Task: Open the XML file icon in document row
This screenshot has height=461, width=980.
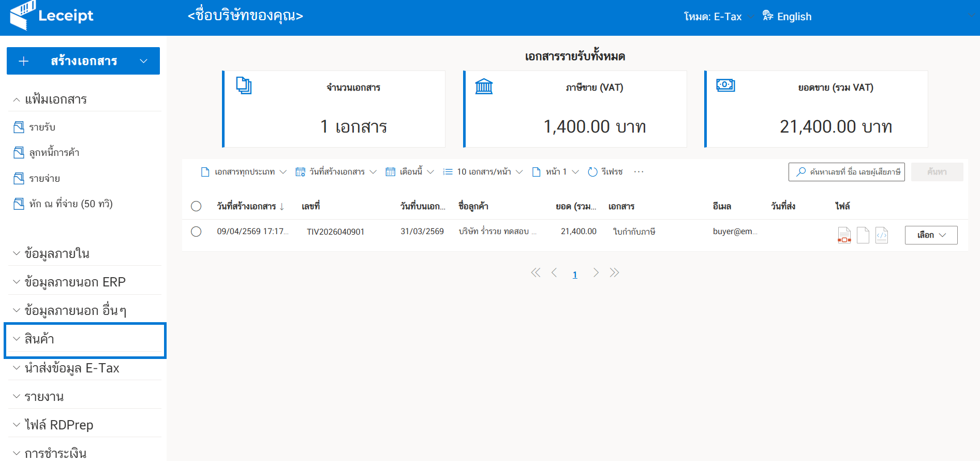Action: click(882, 235)
